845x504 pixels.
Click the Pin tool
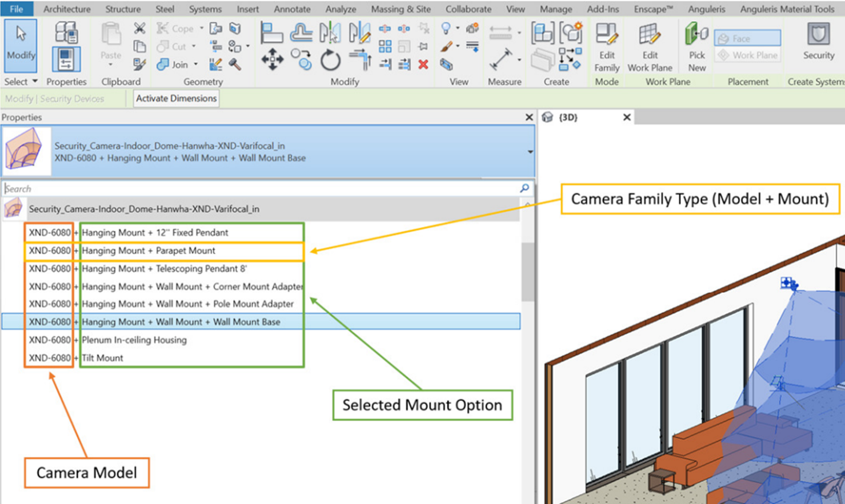coord(423,46)
